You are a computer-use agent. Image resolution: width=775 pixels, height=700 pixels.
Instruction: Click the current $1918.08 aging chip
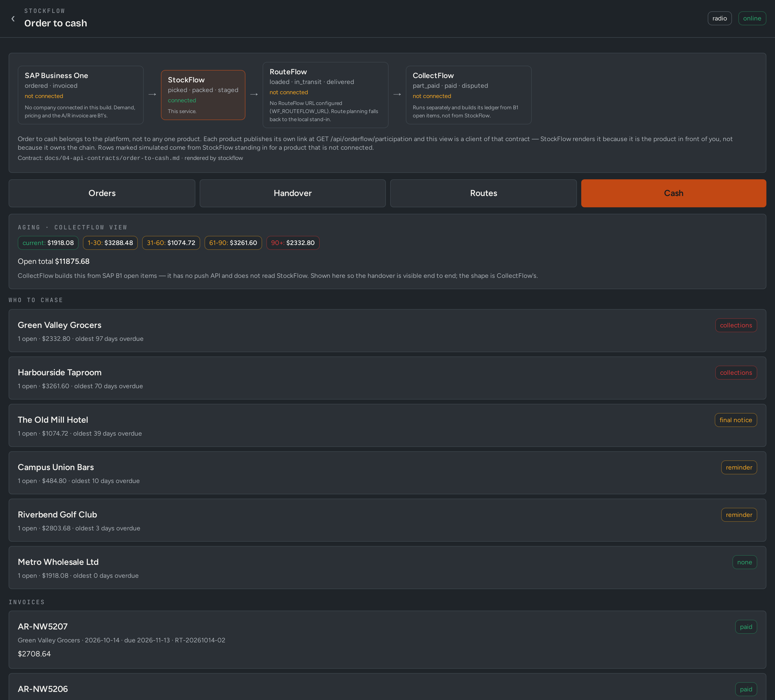48,243
